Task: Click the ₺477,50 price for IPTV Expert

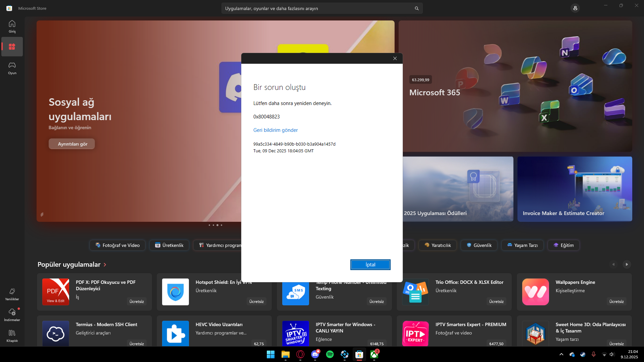Action: [496, 344]
